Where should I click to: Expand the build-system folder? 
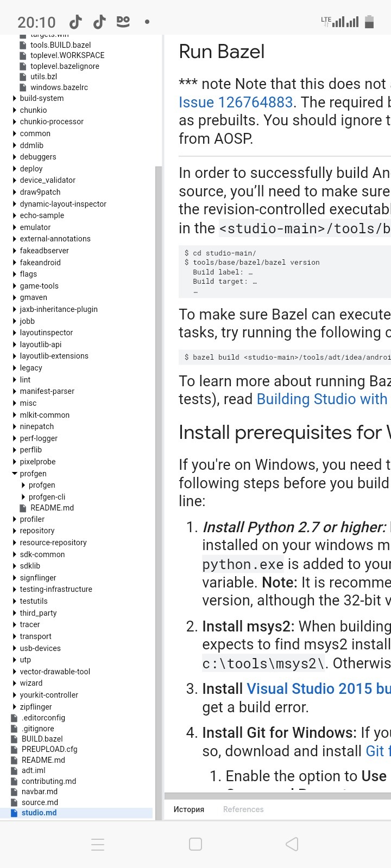point(15,98)
